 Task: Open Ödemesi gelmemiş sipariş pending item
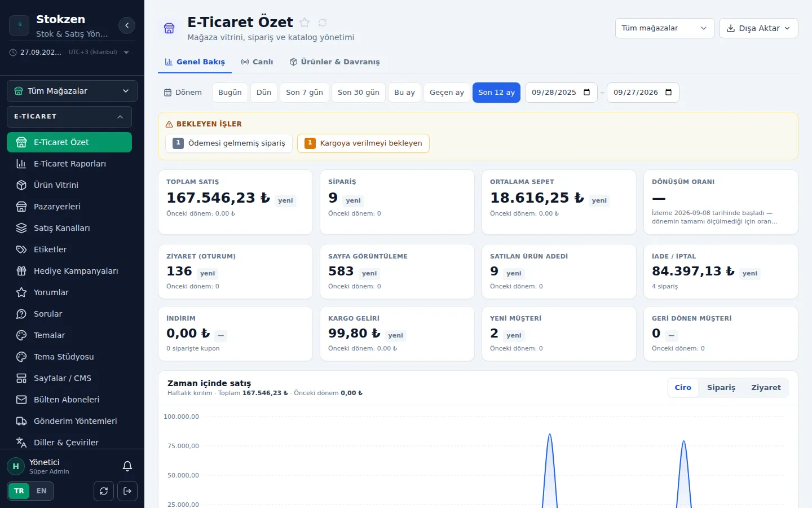pyautogui.click(x=229, y=143)
